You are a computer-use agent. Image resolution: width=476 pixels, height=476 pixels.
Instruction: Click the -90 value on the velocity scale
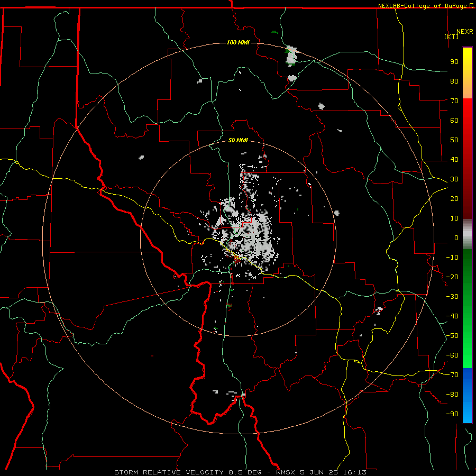coord(452,414)
